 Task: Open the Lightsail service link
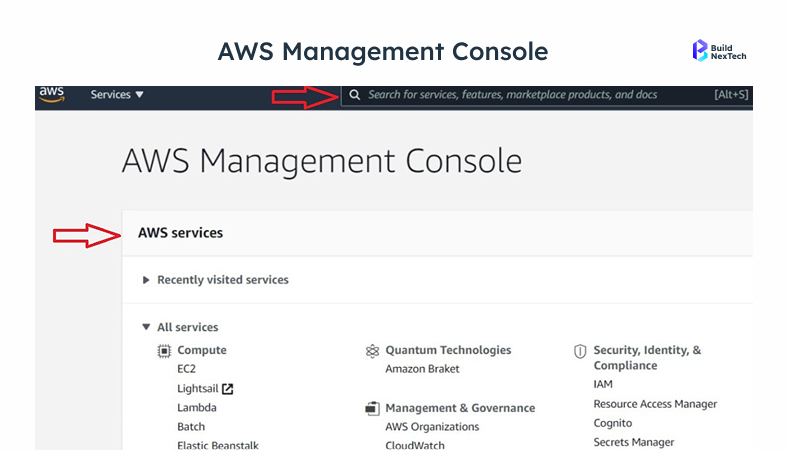(198, 388)
